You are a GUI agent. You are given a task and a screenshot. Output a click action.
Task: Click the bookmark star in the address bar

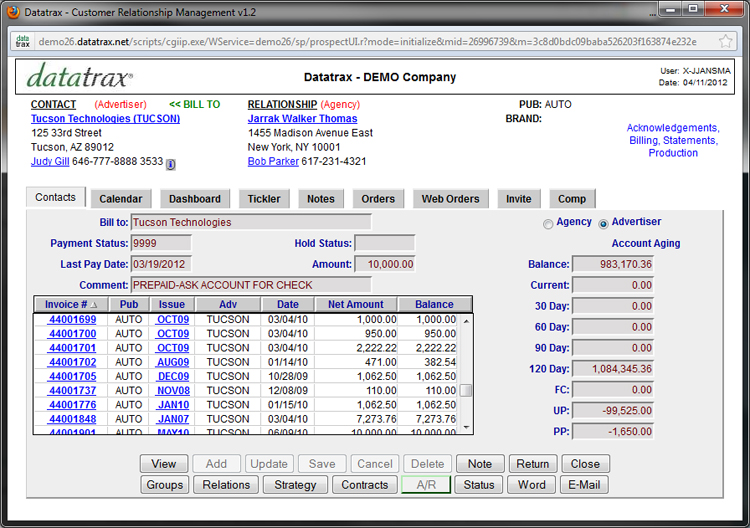(725, 42)
